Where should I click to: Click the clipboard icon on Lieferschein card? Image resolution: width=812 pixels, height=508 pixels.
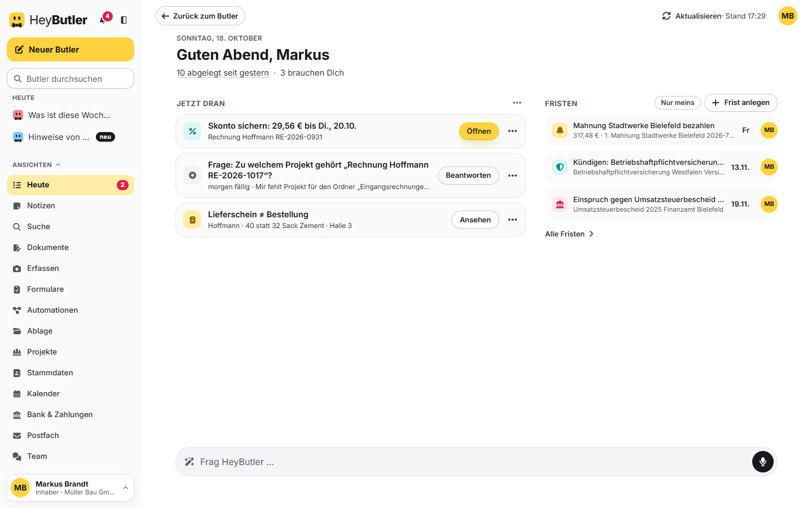192,220
